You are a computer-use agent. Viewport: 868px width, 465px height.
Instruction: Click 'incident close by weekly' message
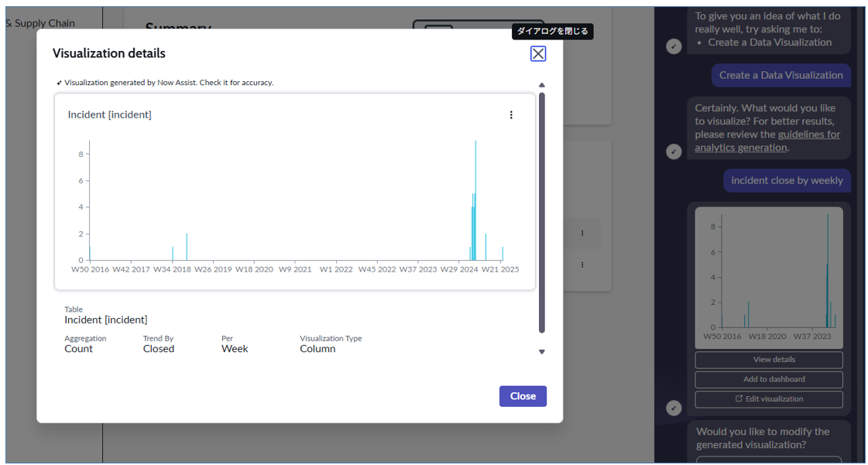(x=787, y=181)
